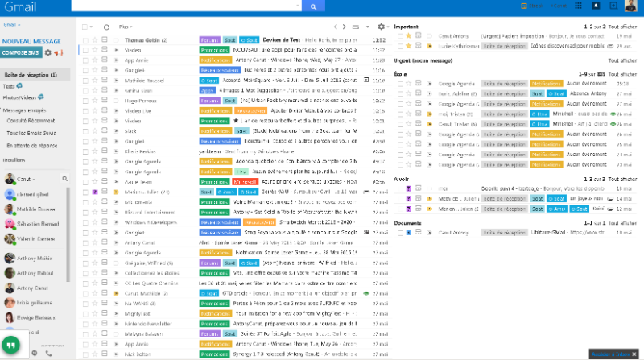Click the COMPOSE SMS button
This screenshot has height=360, width=644.
[x=21, y=52]
